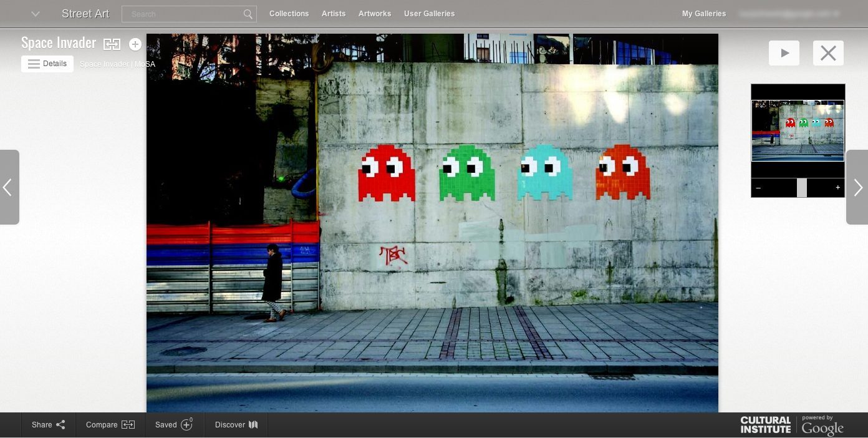The width and height of the screenshot is (868, 438).
Task: Open the My Galleries link
Action: click(703, 14)
